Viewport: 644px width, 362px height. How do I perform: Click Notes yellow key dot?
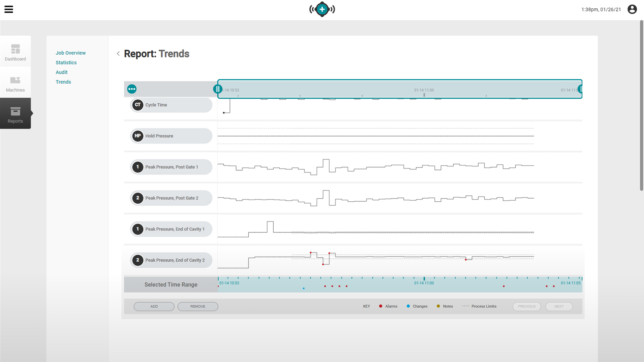click(438, 306)
